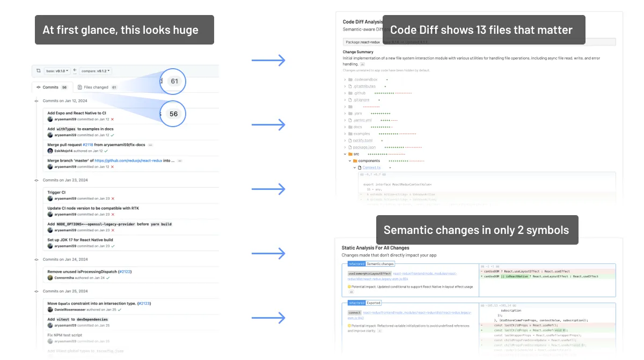The width and height of the screenshot is (644, 360).
Task: Click the success check on withTypes commit
Action: tap(112, 135)
